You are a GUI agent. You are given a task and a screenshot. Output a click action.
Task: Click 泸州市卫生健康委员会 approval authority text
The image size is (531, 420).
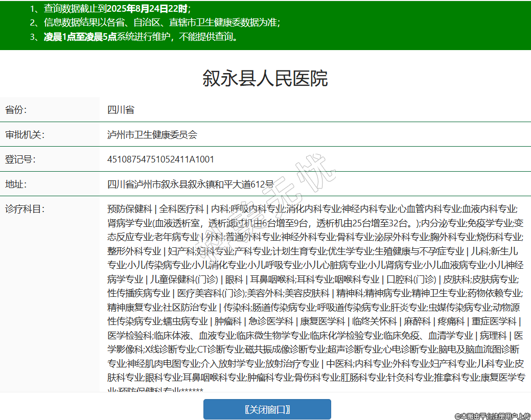pos(152,135)
